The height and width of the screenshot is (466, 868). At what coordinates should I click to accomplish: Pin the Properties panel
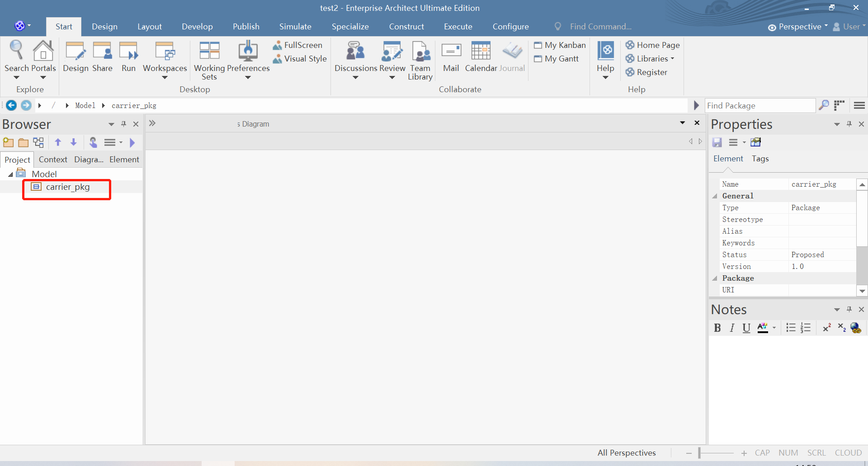(x=849, y=124)
